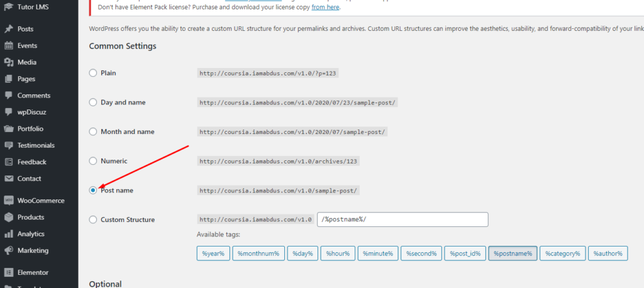Go to WooCommerce menu label
This screenshot has width=644, height=288.
pos(41,201)
